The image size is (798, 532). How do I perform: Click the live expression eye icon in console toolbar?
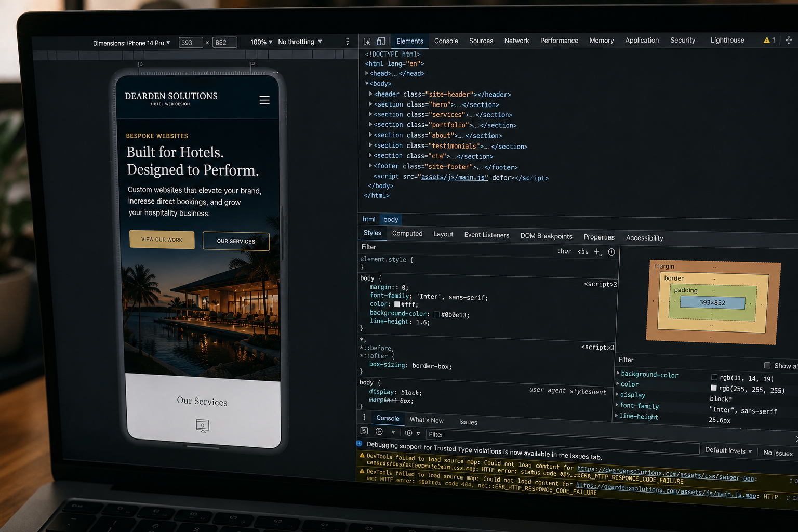(409, 433)
